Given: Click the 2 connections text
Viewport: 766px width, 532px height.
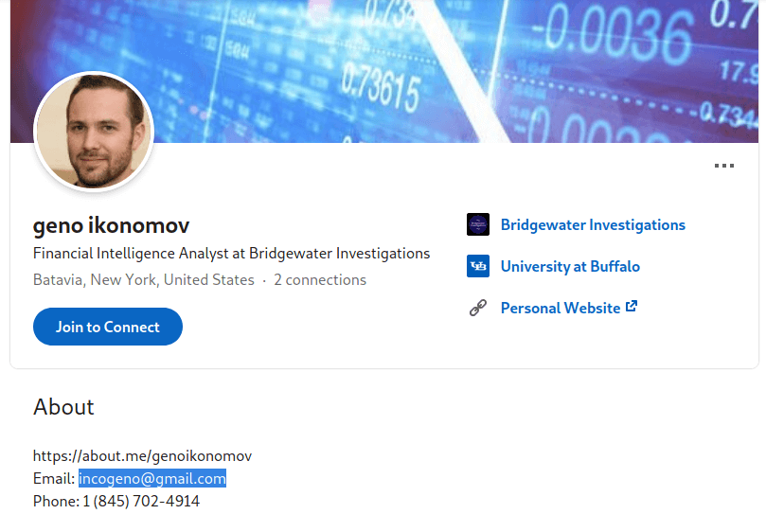Looking at the screenshot, I should pos(320,280).
